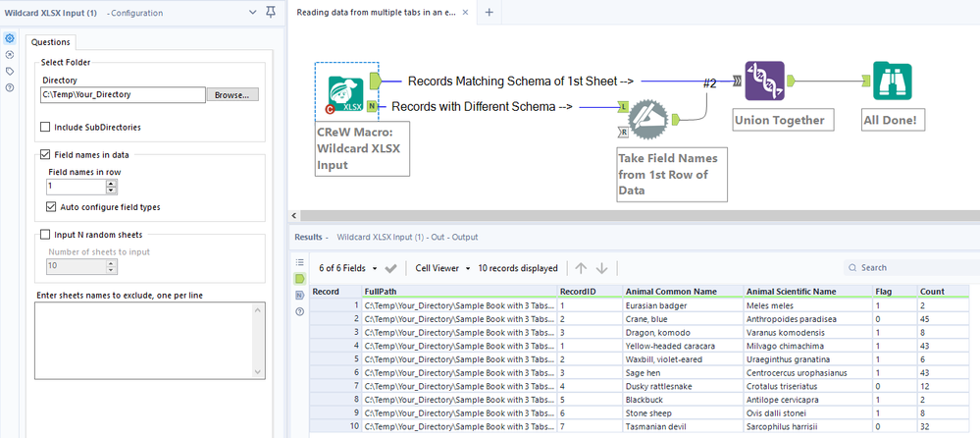980x438 pixels.
Task: Select the Wildcard XLSX Input macro tool
Action: 346,94
